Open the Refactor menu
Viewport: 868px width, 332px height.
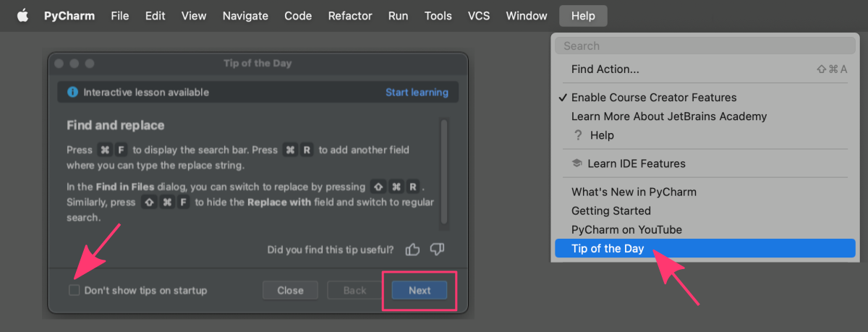350,15
